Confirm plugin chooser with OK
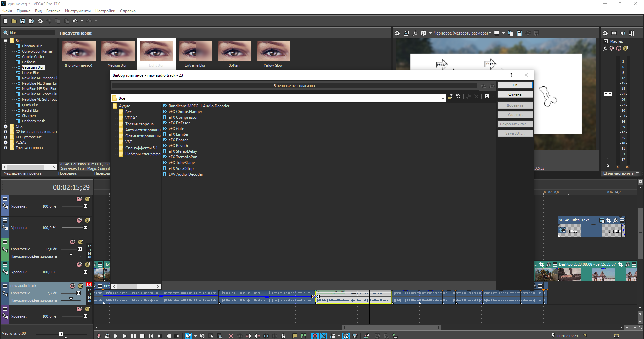The width and height of the screenshot is (644, 339). pos(515,85)
